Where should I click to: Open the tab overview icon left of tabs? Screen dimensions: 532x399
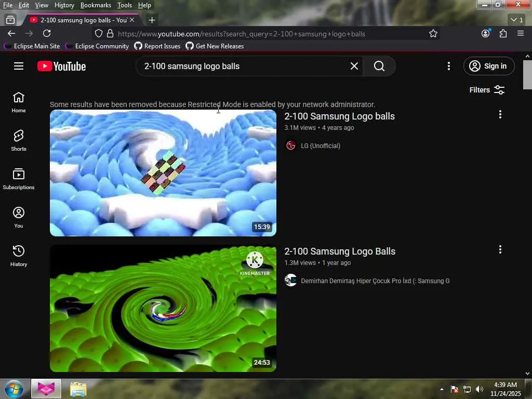(10, 20)
